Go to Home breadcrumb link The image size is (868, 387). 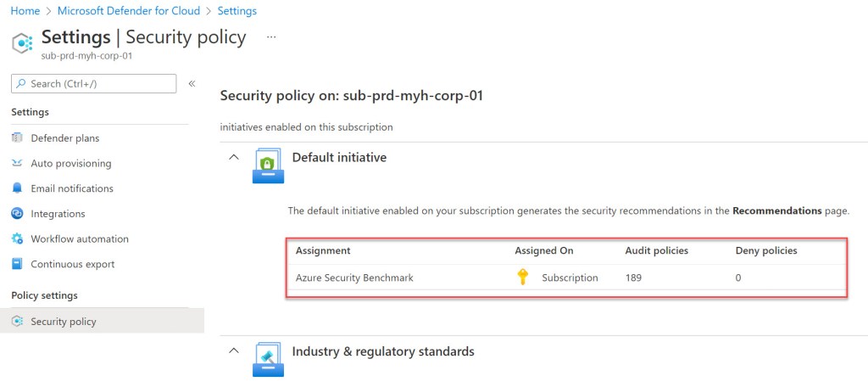(25, 11)
